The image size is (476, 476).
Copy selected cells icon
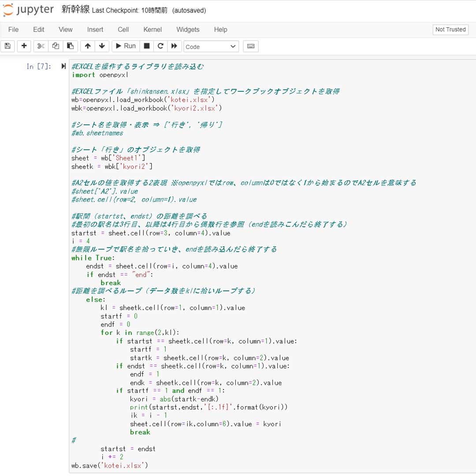(56, 46)
